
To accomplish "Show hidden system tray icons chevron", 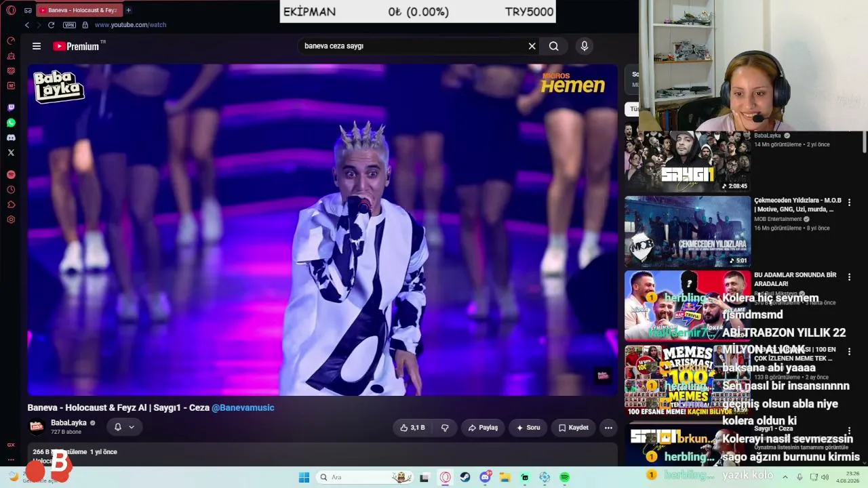I will click(787, 477).
